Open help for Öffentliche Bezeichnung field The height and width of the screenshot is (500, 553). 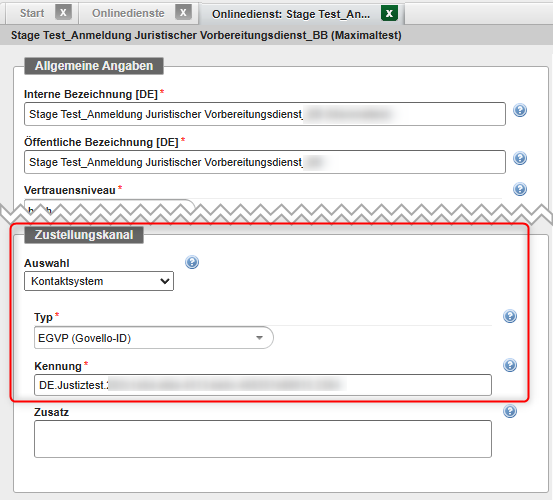tap(520, 158)
